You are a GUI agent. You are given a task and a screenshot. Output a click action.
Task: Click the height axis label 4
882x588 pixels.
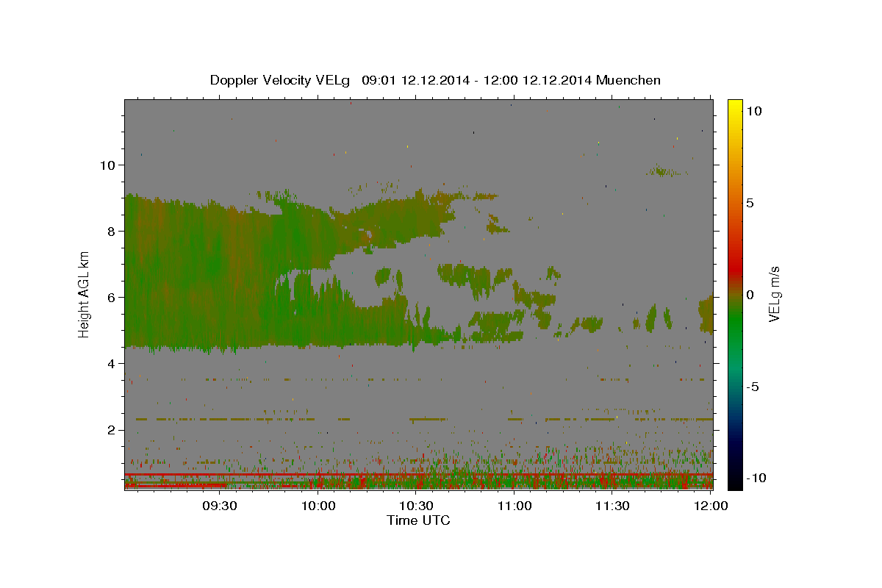tap(111, 363)
